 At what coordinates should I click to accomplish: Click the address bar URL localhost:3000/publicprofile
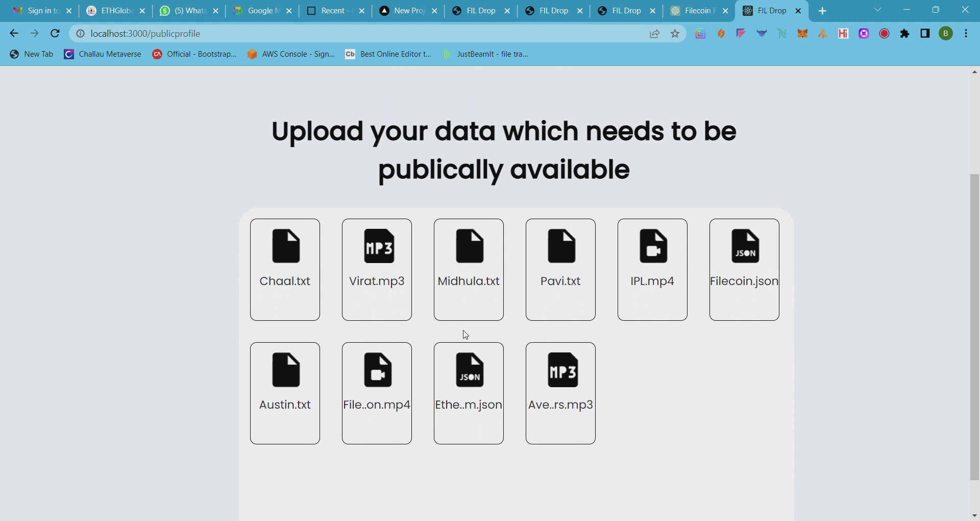145,34
